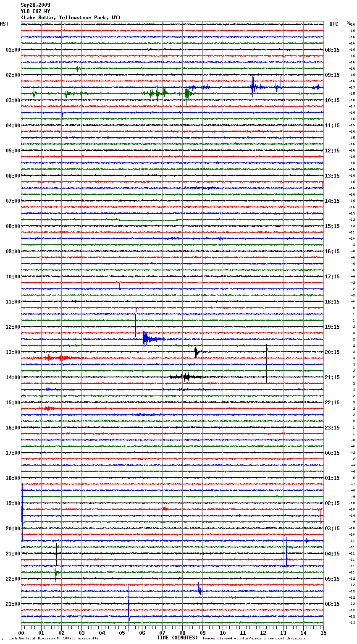357x644 pixels.
Task: Click the 04:15 UTC time label
Action: click(x=332, y=554)
